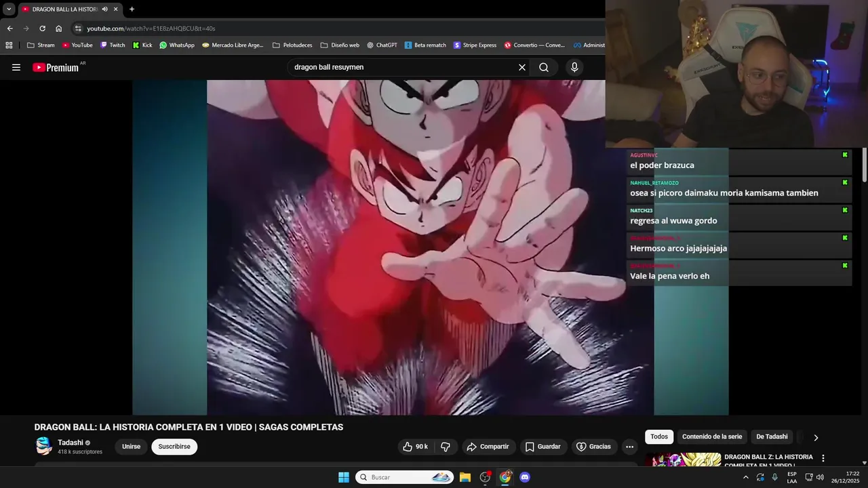Viewport: 868px width, 488px height.
Task: Open the apps grid in bookmarks bar
Action: click(x=9, y=45)
